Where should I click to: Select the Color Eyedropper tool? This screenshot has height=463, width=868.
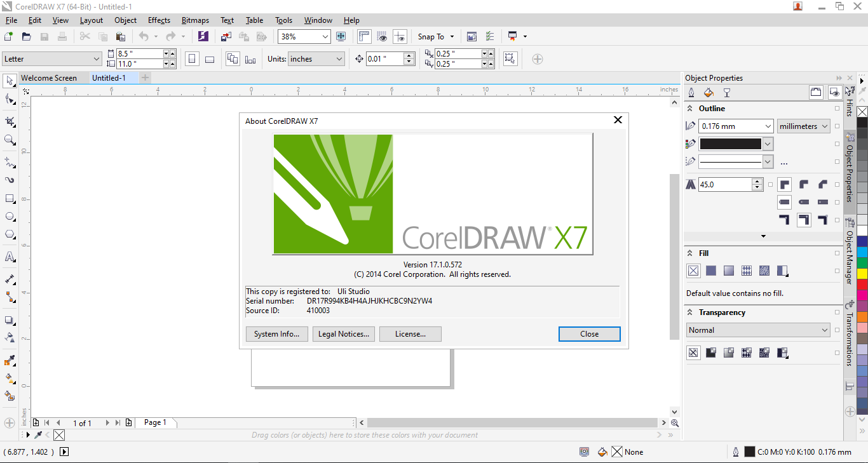tap(9, 360)
